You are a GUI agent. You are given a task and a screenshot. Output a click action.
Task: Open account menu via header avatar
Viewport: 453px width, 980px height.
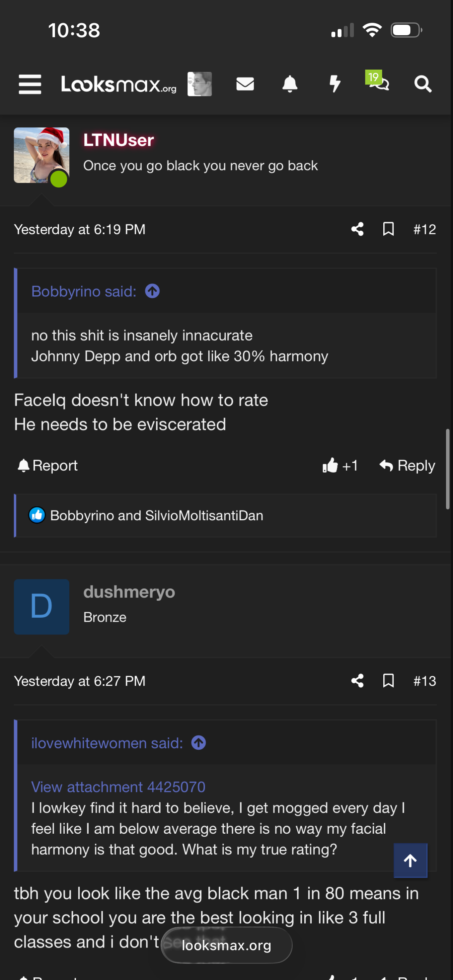(199, 84)
